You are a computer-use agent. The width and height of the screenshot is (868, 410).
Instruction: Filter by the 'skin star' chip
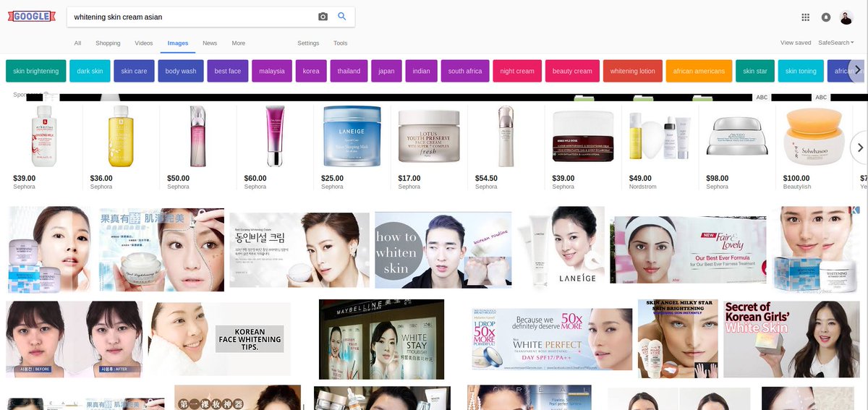pos(756,71)
